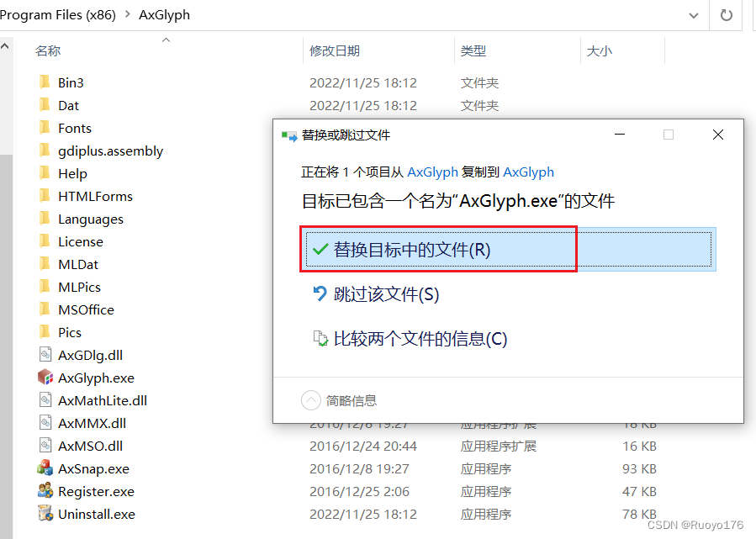Select the Languages folder name
756x539 pixels.
[91, 219]
